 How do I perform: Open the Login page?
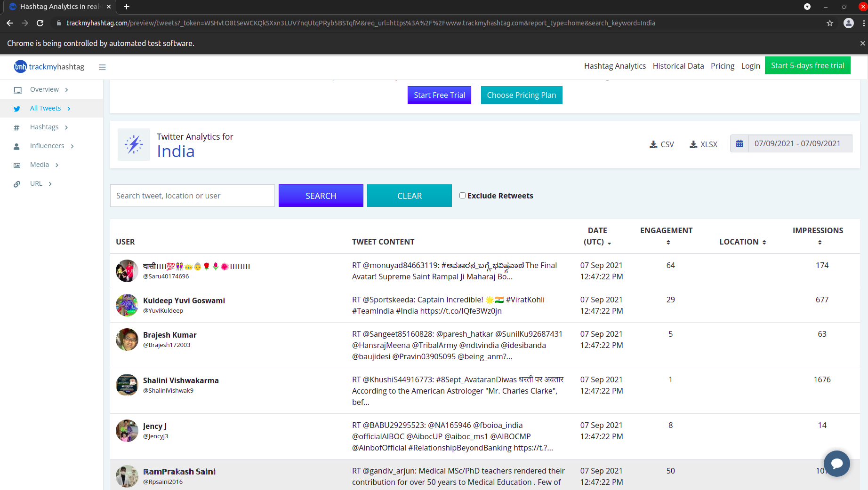click(x=751, y=66)
